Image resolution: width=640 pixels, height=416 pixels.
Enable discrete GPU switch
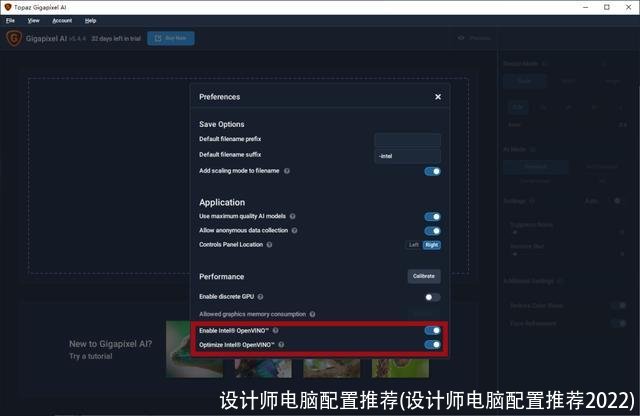click(432, 297)
